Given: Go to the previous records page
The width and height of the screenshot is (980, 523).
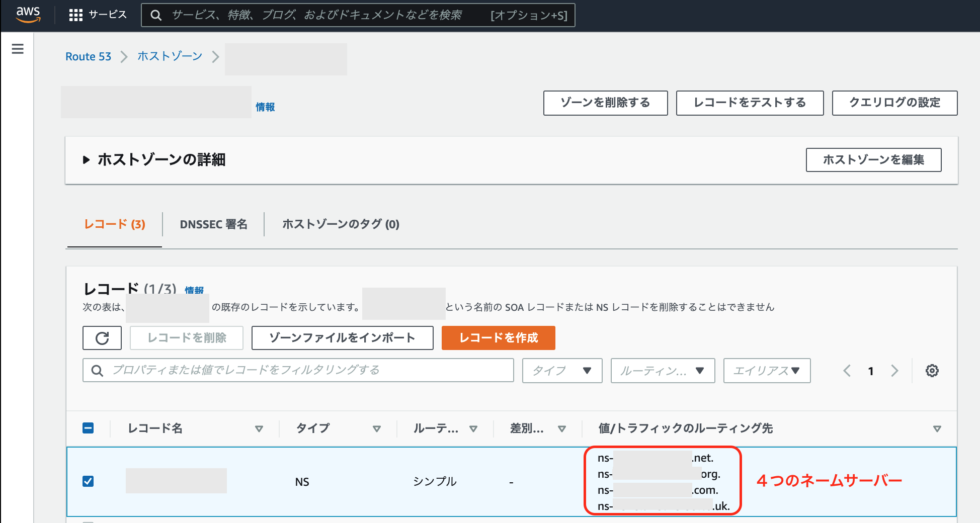Looking at the screenshot, I should pos(847,371).
